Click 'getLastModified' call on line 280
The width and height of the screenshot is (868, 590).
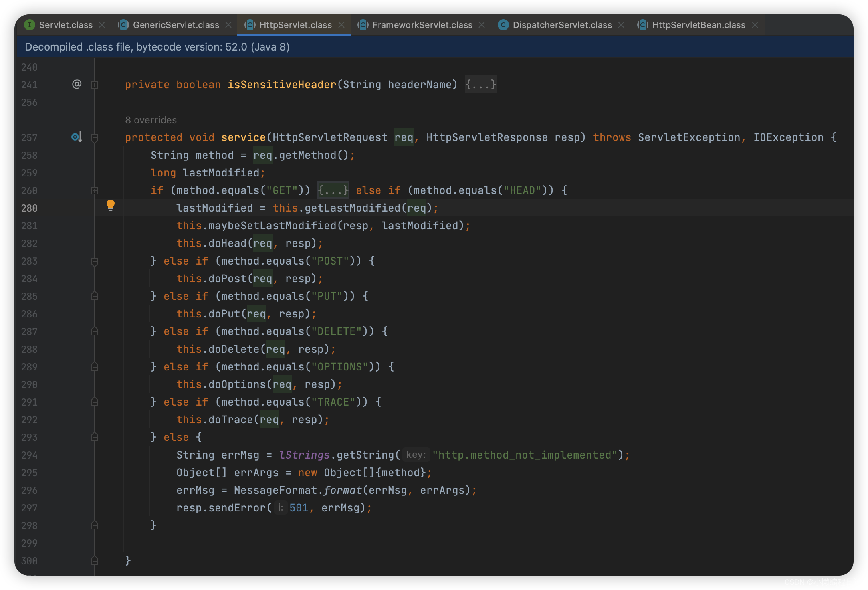tap(353, 208)
